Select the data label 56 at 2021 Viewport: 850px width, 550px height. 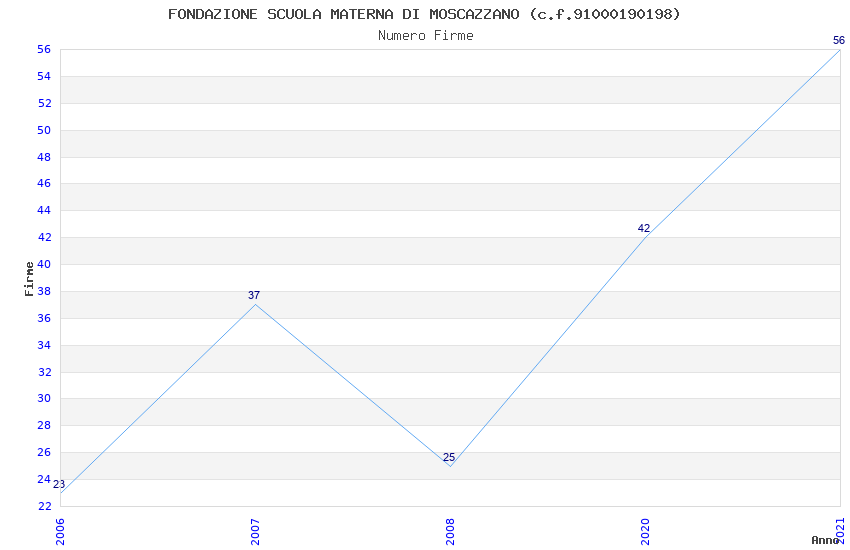(x=839, y=40)
